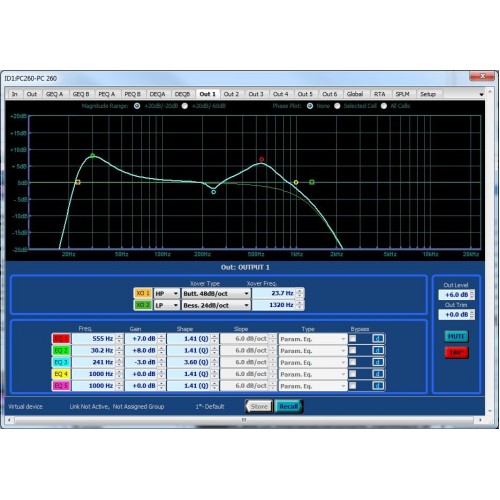500x500 pixels.
Task: Enable bypass checkbox for EQ 3
Action: [352, 362]
